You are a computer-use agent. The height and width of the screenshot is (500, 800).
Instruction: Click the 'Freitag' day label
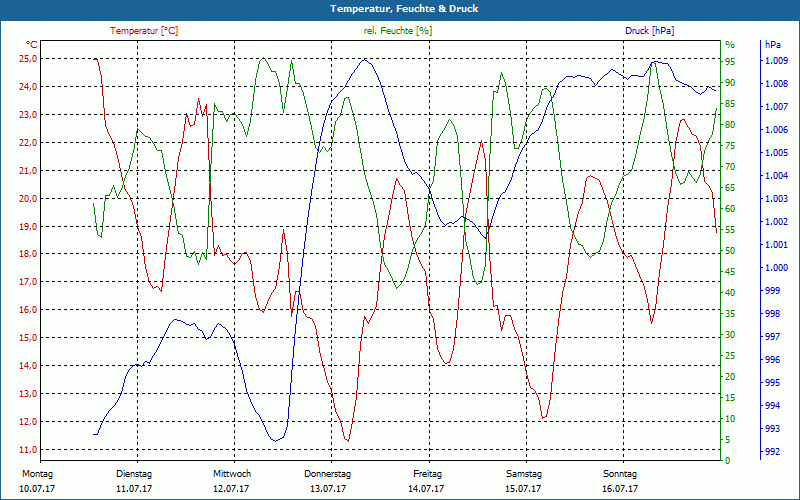[428, 474]
